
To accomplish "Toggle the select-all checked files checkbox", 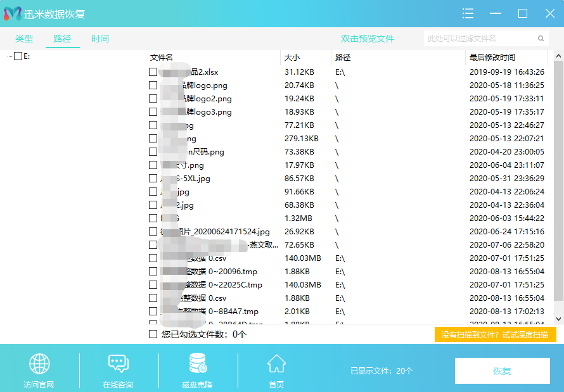I will (153, 334).
